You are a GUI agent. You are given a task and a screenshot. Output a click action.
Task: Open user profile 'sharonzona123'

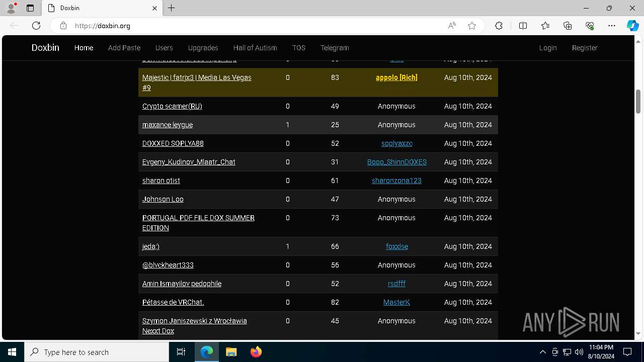coord(396,180)
